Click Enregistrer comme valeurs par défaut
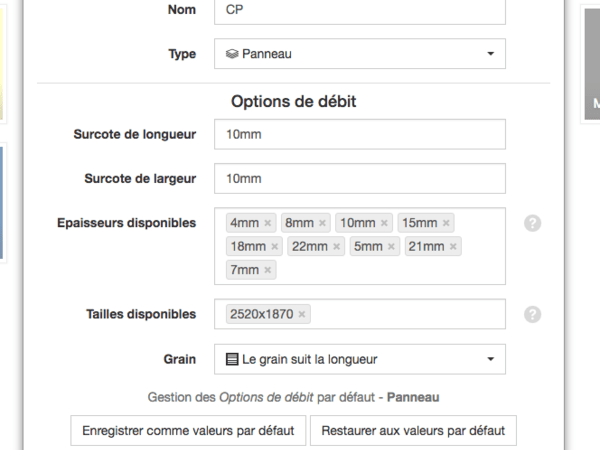This screenshot has width=600, height=450. [x=188, y=431]
